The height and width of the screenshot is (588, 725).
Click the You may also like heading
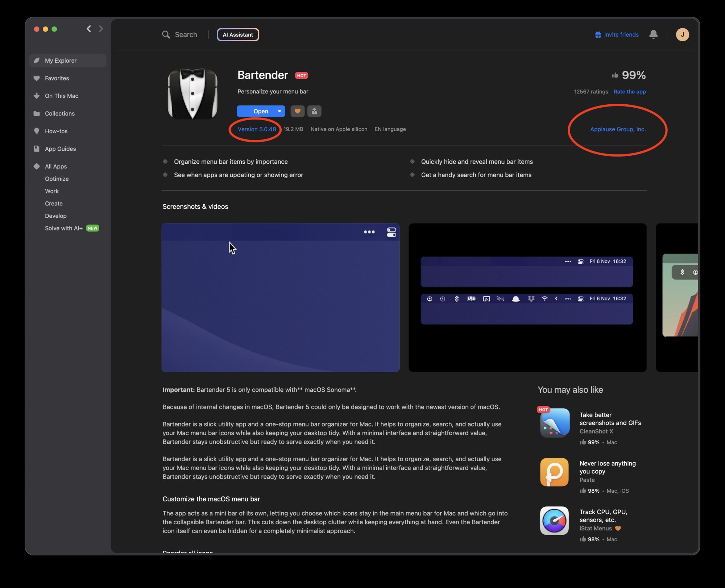[x=570, y=390]
